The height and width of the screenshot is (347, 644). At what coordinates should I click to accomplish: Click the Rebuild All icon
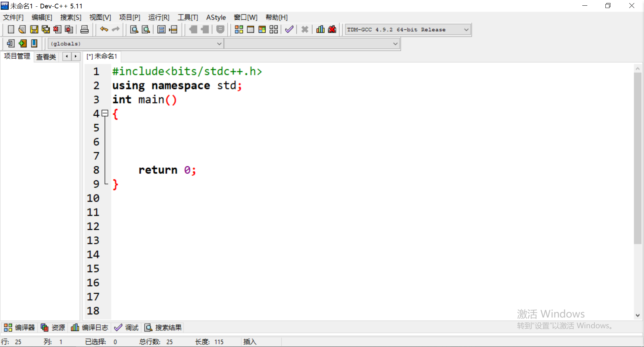pos(274,30)
